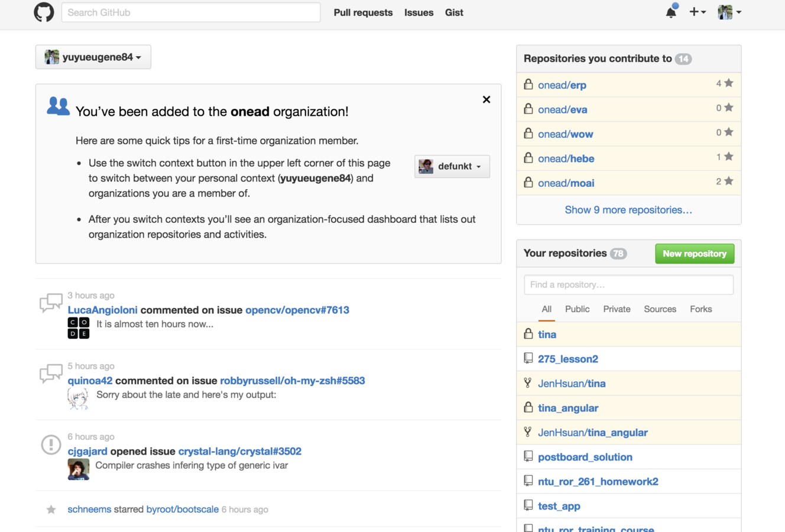Viewport: 785px width, 532px height.
Task: Select the All repositories tab
Action: [547, 309]
